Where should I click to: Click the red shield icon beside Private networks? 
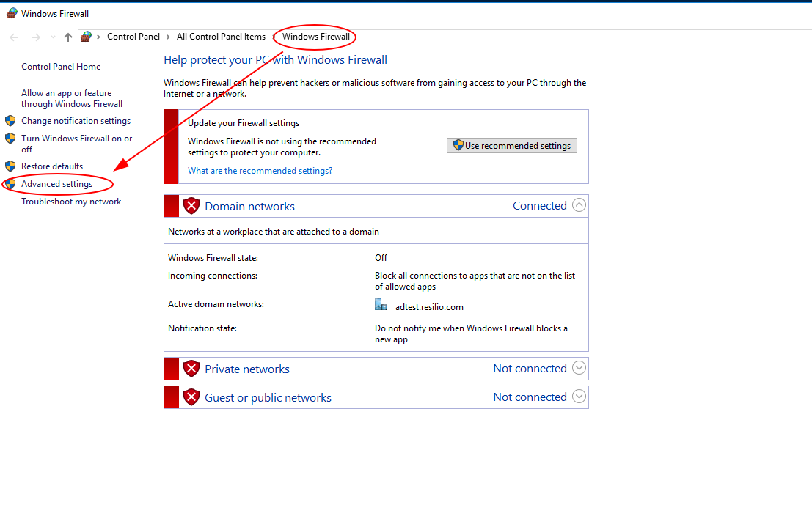(191, 369)
